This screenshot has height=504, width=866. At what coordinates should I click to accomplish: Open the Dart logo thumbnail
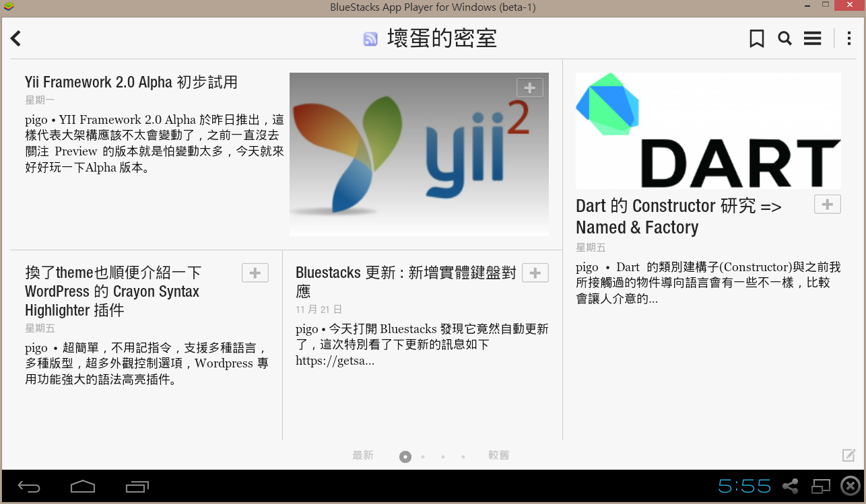click(x=708, y=131)
